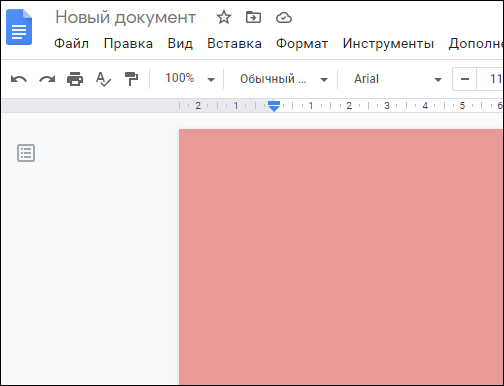
Task: Open the Arial font dropdown
Action: click(x=397, y=79)
